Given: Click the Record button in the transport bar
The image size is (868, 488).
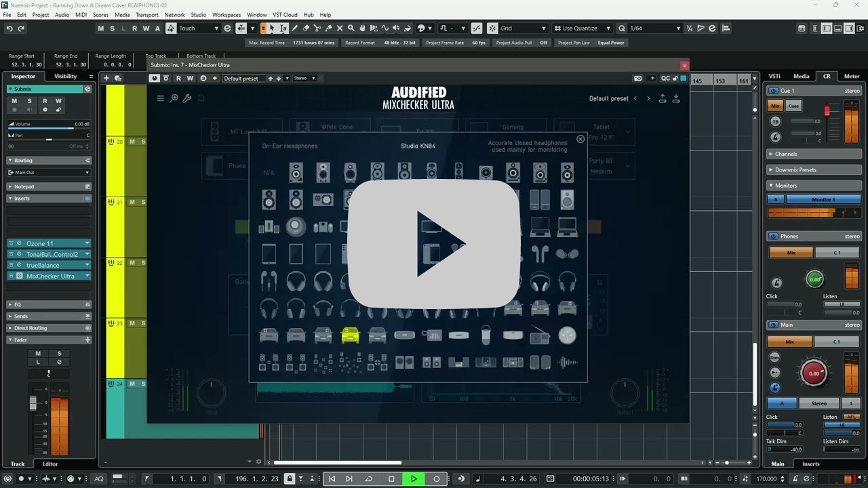Looking at the screenshot, I should [437, 479].
